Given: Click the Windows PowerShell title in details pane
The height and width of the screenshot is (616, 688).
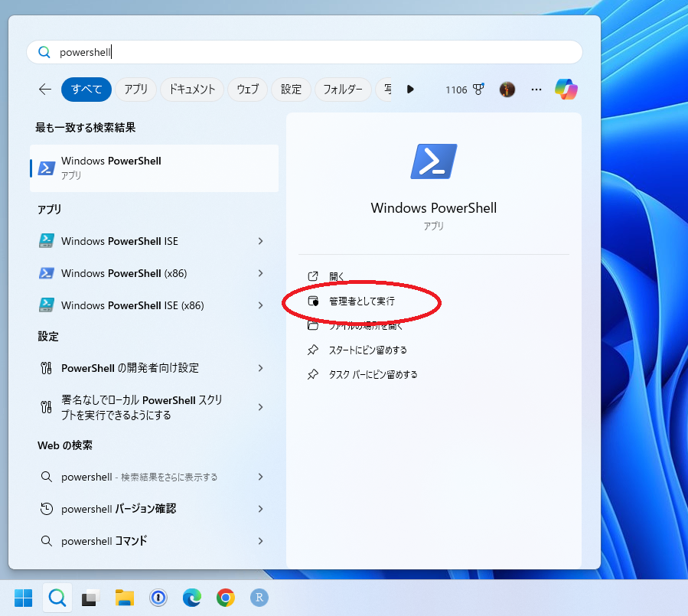Looking at the screenshot, I should click(433, 208).
